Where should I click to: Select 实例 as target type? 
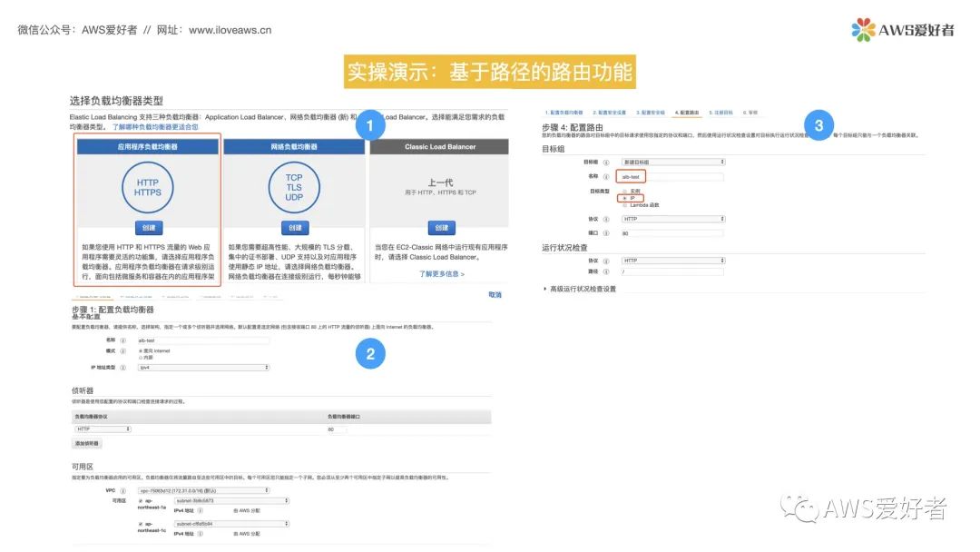(625, 192)
